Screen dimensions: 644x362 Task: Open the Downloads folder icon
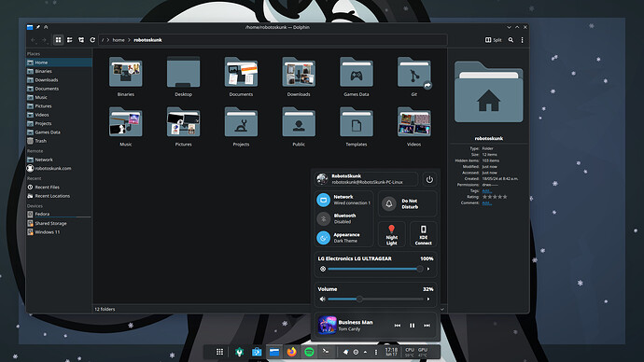tap(299, 73)
